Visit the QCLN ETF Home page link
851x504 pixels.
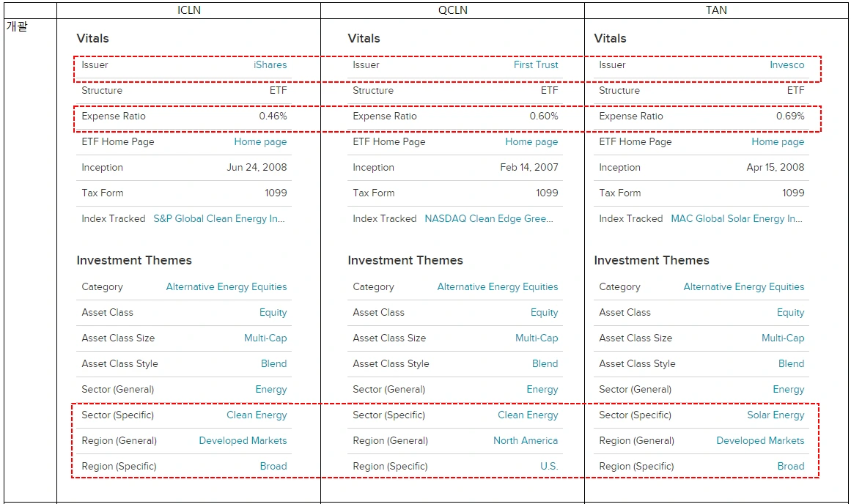(x=531, y=141)
